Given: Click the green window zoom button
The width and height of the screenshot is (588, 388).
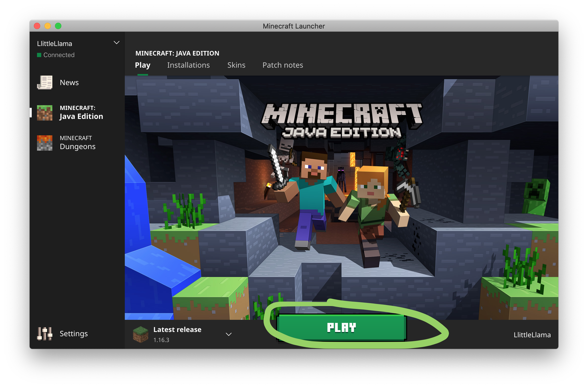Looking at the screenshot, I should pos(58,26).
